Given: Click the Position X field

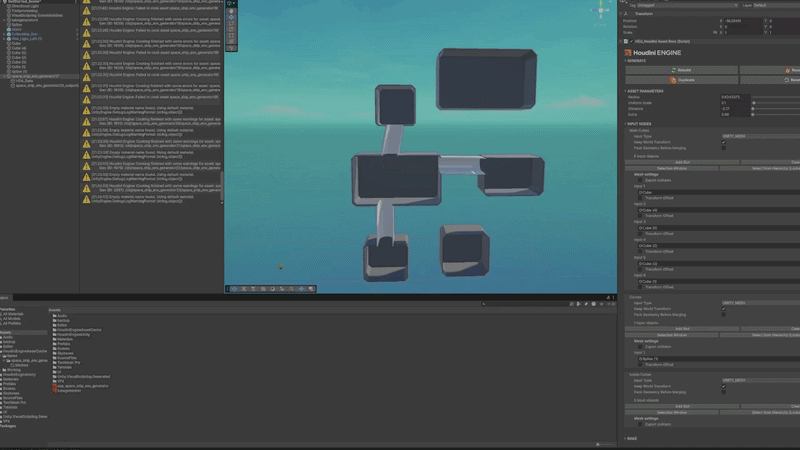Looking at the screenshot, I should [x=743, y=21].
